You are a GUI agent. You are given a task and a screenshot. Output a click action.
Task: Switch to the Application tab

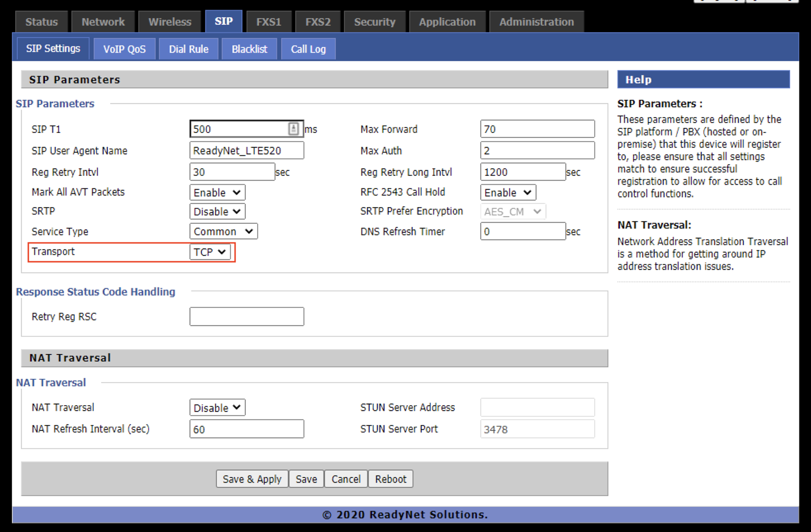click(x=447, y=22)
